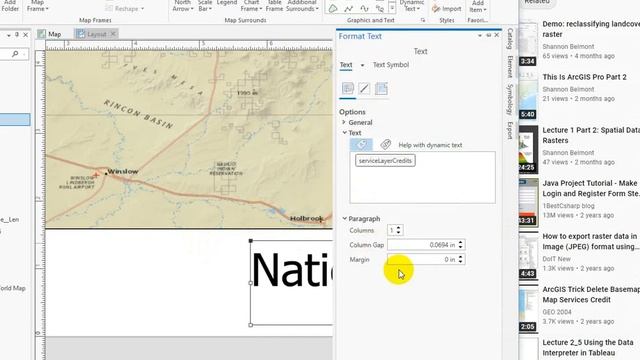Toggle auto-hide pin on left pane
Image resolution: width=640 pixels, height=360 pixels.
(x=17, y=35)
